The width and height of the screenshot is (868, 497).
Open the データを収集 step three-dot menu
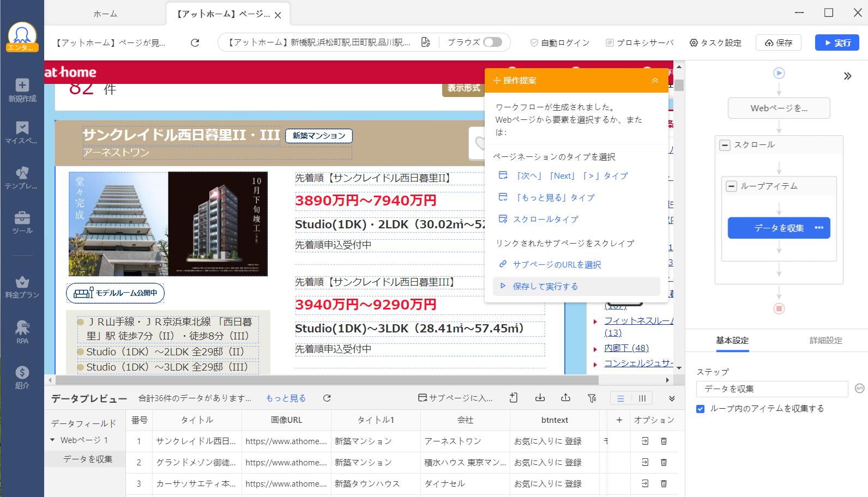(819, 228)
